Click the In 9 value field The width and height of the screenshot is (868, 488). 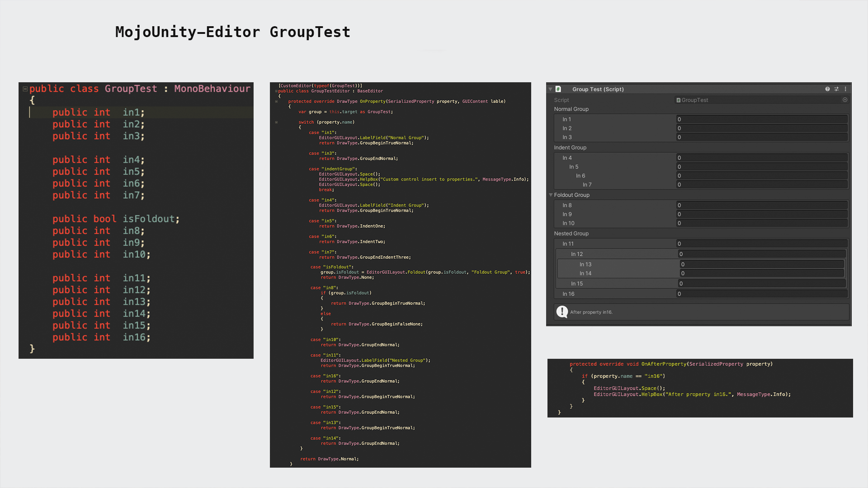[x=762, y=214]
